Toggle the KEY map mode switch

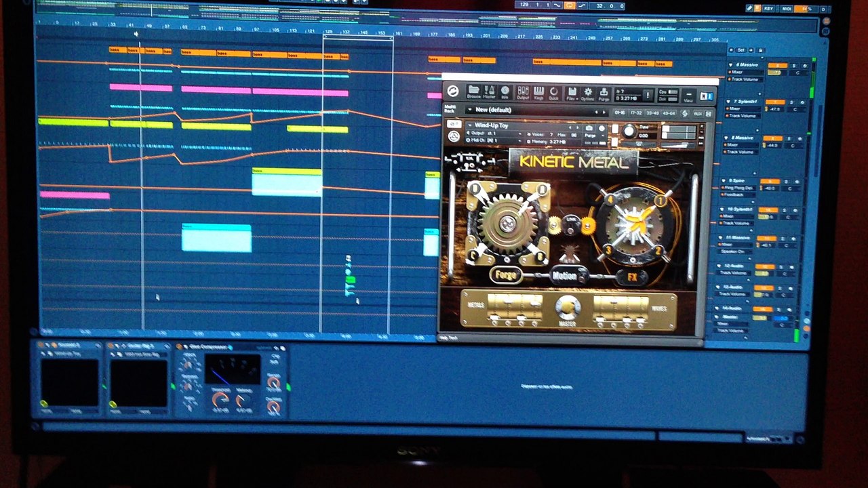click(x=768, y=8)
